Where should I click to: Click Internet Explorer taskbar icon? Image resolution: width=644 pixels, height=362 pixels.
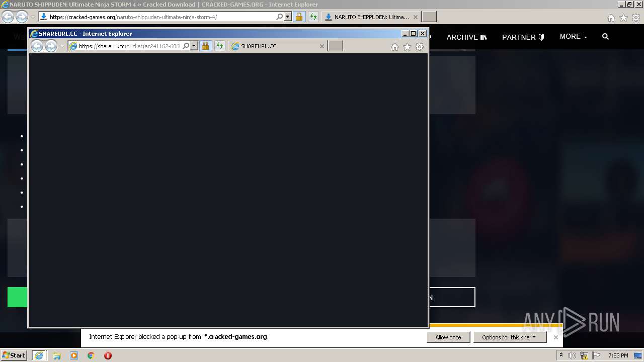tap(39, 355)
